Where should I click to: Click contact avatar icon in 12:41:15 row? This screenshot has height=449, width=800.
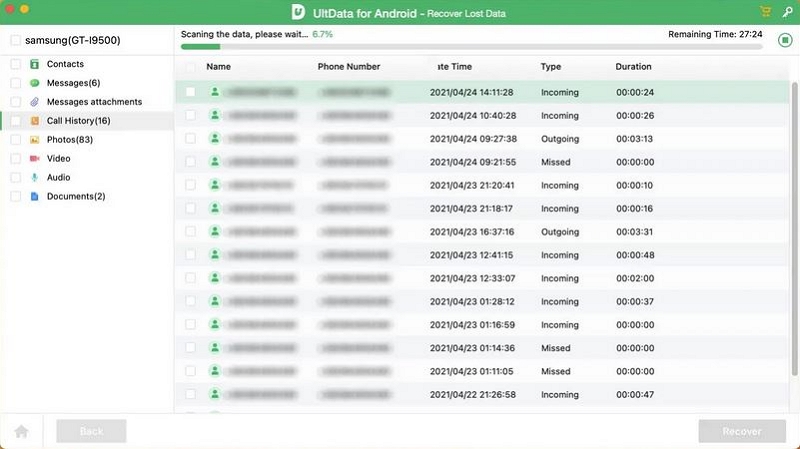pos(215,255)
